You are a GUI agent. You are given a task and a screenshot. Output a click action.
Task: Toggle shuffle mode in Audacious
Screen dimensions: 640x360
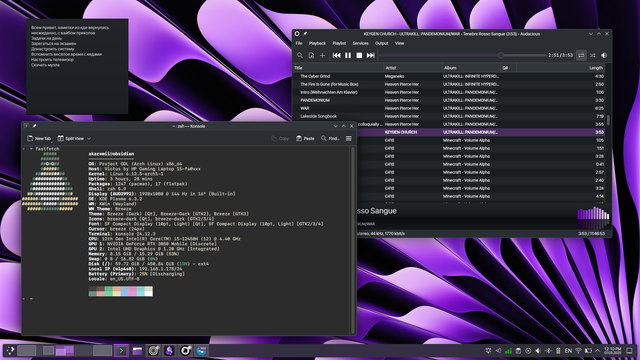coord(593,56)
